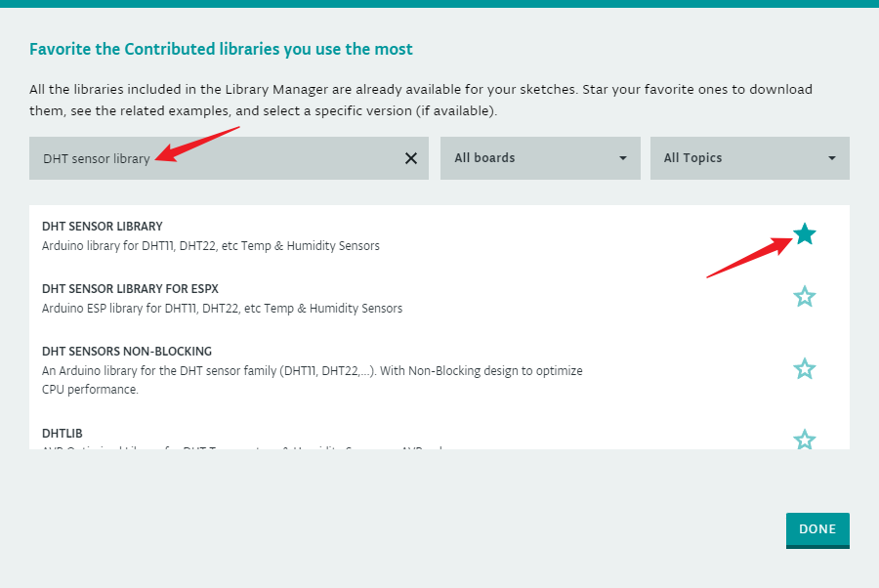The image size is (879, 588).
Task: Select the DHT SENSOR LIBRARY FOR ESPX title
Action: coord(130,289)
